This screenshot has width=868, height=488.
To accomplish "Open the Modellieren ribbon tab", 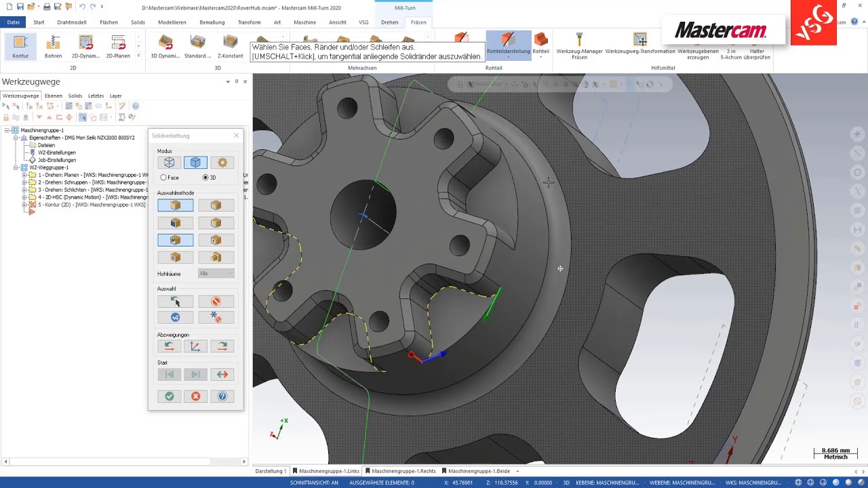I will point(172,22).
